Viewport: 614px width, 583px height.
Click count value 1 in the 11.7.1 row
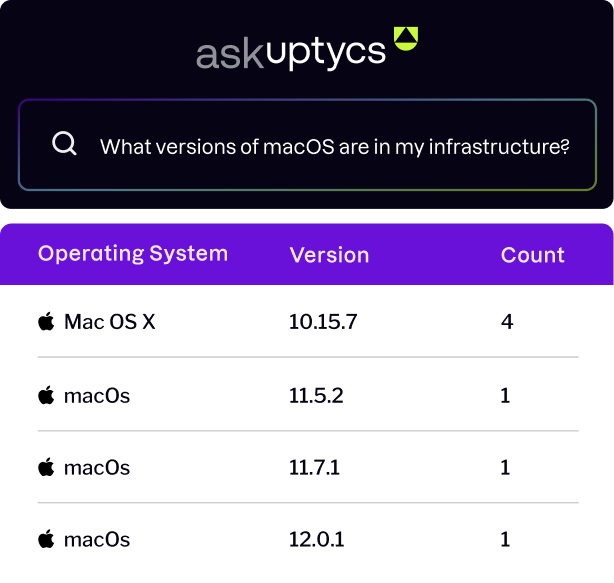(505, 467)
